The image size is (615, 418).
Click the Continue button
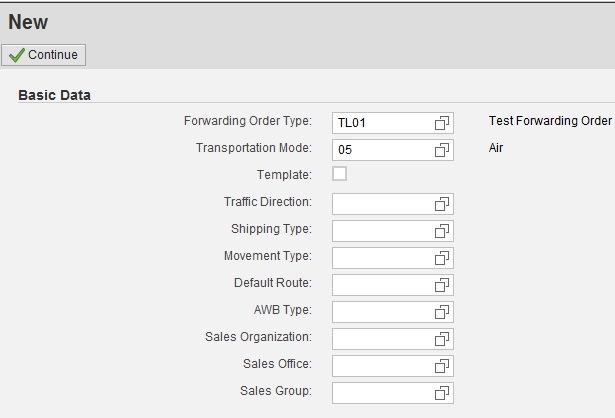[x=44, y=55]
